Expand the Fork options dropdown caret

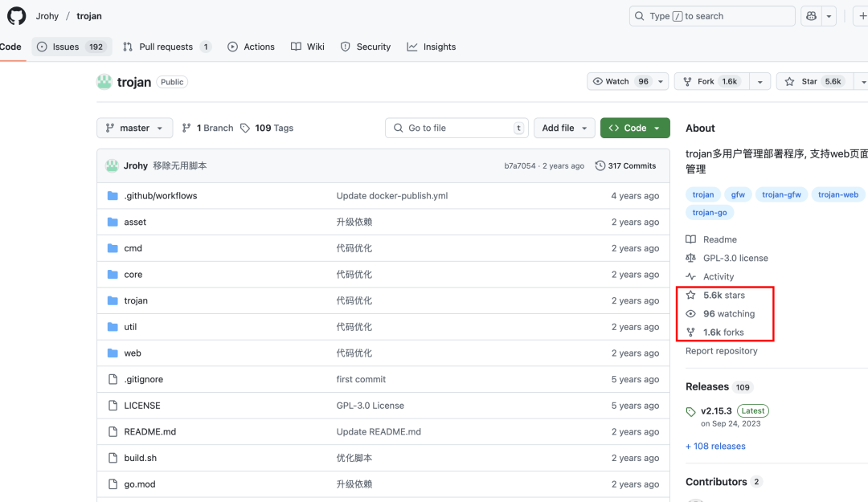pos(760,81)
